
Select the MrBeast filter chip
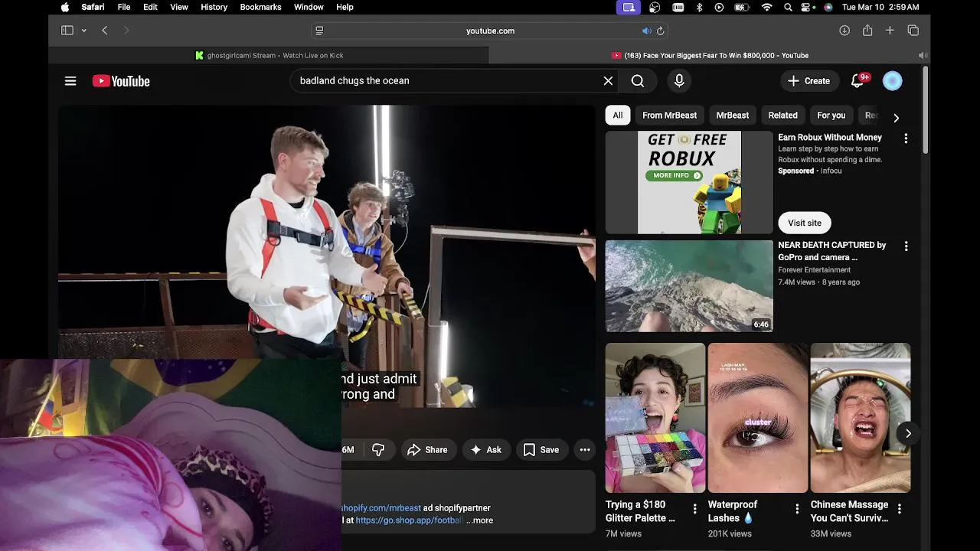[x=733, y=116]
